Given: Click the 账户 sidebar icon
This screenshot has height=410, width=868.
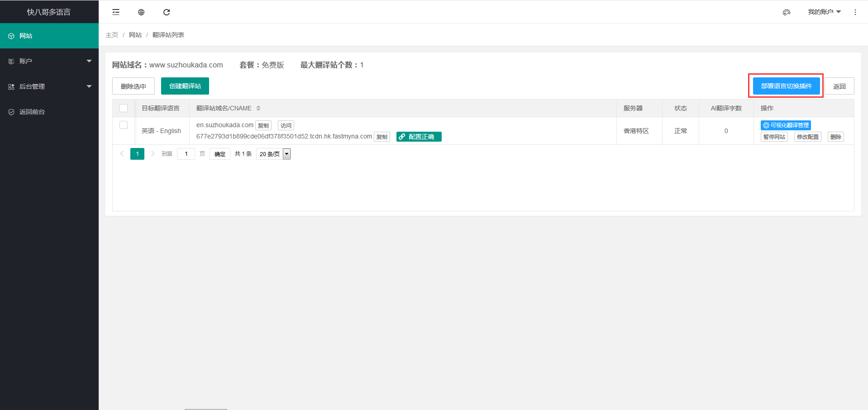Looking at the screenshot, I should point(11,61).
